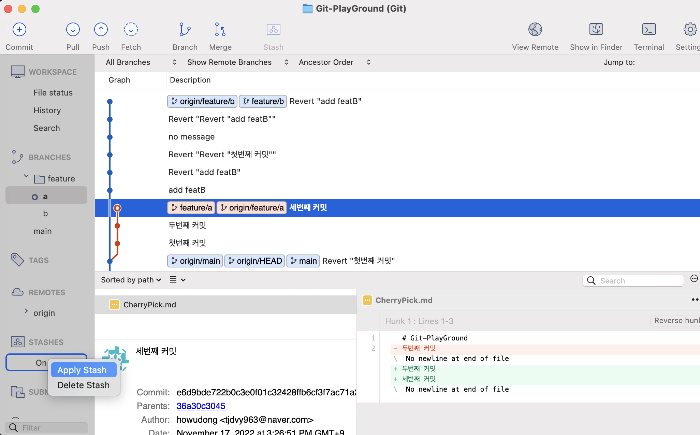Click the origin/HEAD tag

pos(254,261)
